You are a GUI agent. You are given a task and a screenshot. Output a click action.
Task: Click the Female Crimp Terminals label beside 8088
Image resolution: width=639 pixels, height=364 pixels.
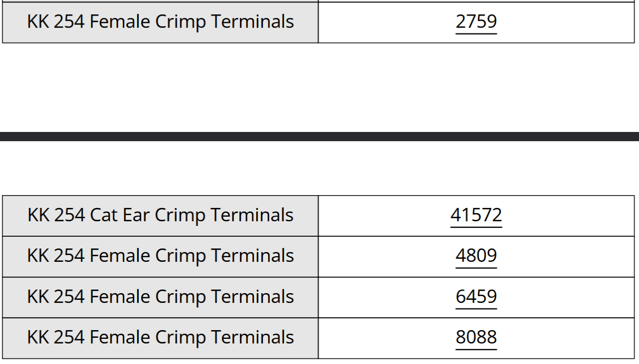click(160, 337)
